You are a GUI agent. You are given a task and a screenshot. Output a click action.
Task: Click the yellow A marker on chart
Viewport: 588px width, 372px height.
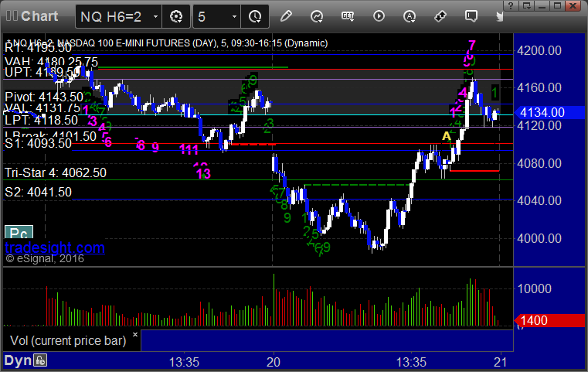(x=446, y=136)
